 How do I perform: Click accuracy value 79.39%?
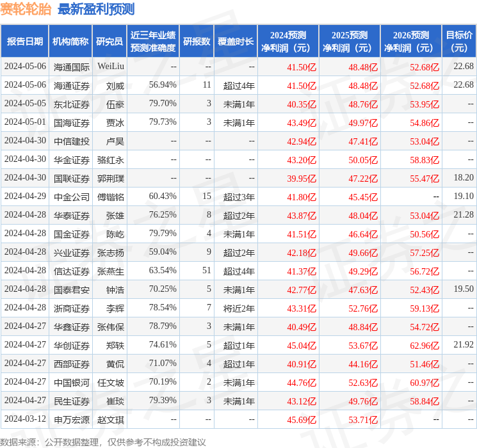(163, 400)
